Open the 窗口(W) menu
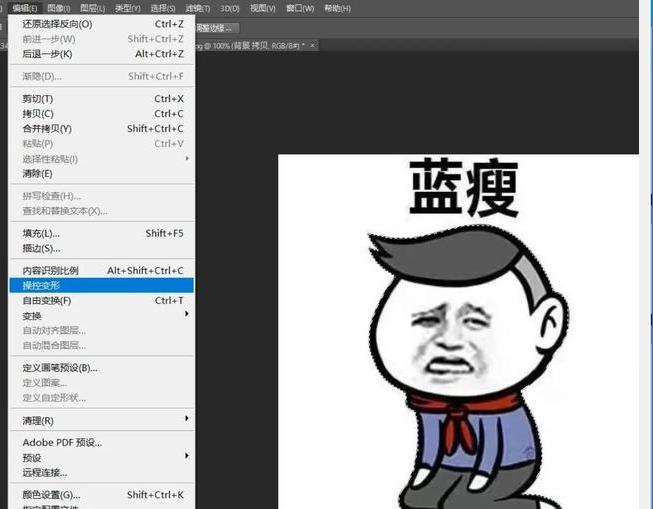The width and height of the screenshot is (653, 509). [x=300, y=8]
